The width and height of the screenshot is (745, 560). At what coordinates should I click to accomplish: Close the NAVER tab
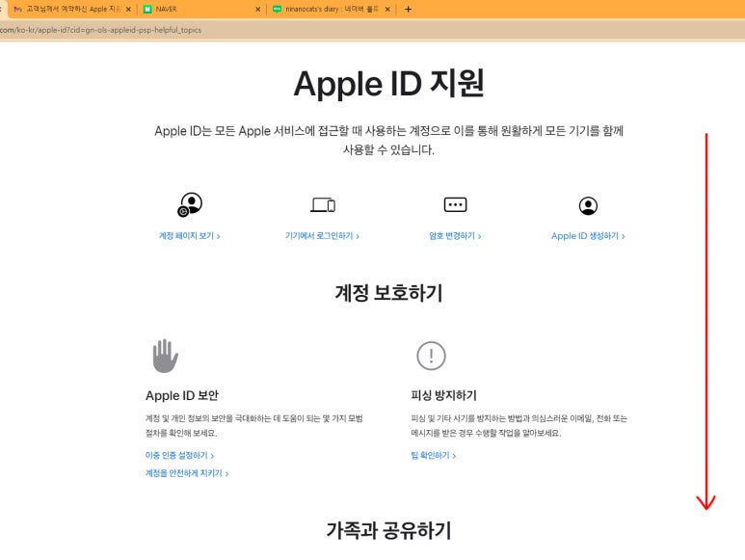click(x=258, y=9)
